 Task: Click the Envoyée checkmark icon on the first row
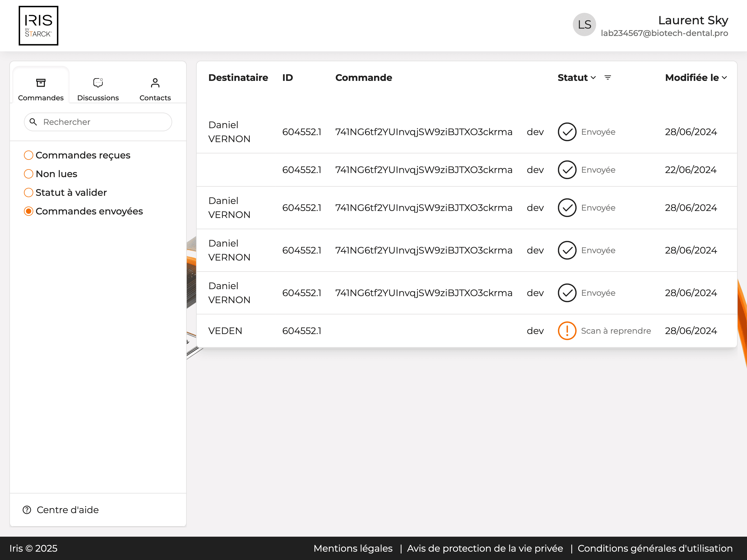(567, 132)
